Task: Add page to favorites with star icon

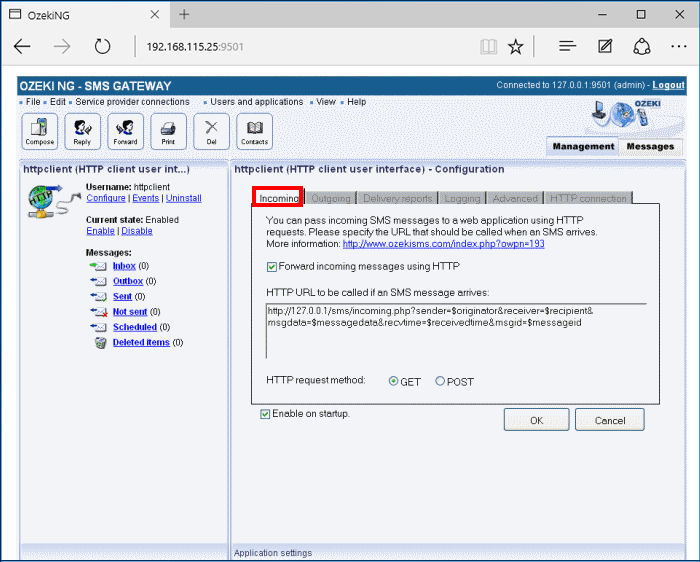Action: 515,46
